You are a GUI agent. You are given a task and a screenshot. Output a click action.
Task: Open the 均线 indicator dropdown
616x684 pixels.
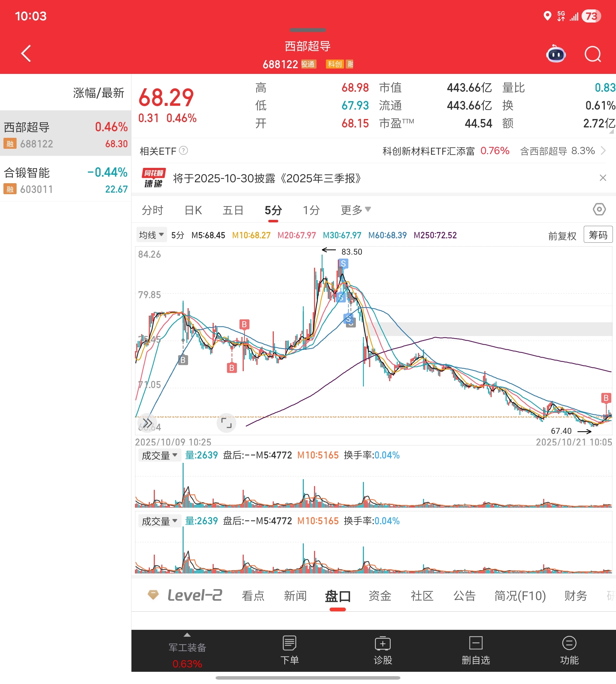click(x=151, y=235)
